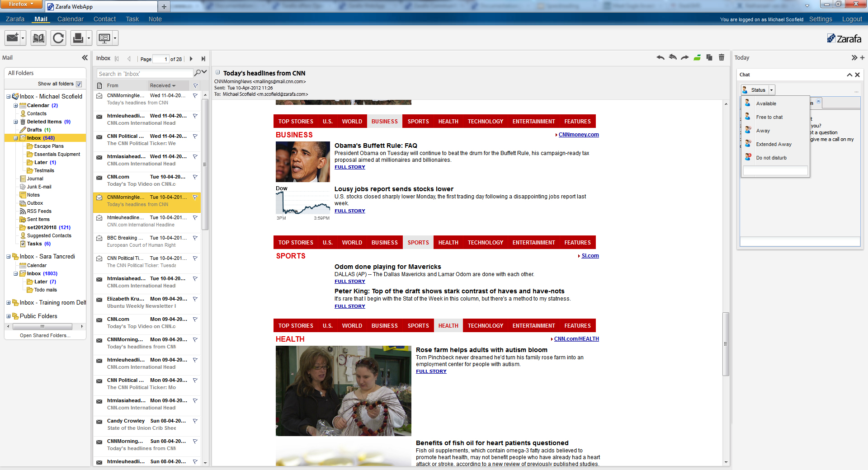Viewport: 868px width, 470px height.
Task: Open the Obama photo thumbnail
Action: click(x=302, y=162)
